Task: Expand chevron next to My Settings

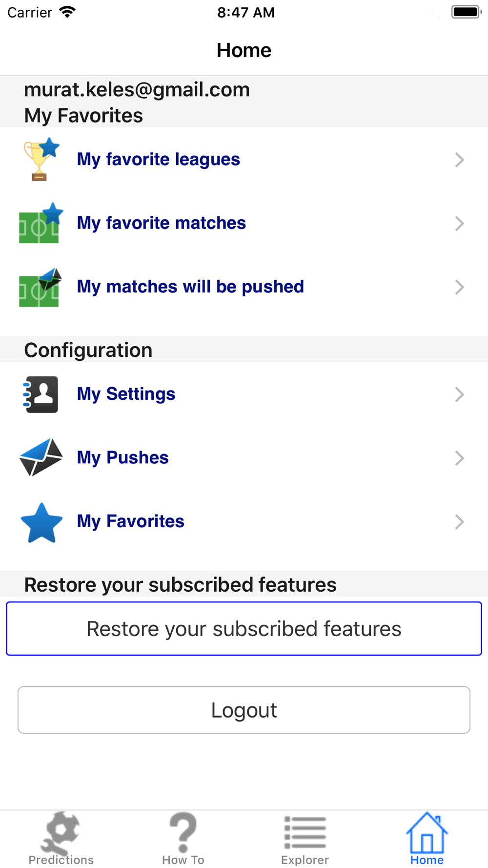Action: [x=459, y=394]
